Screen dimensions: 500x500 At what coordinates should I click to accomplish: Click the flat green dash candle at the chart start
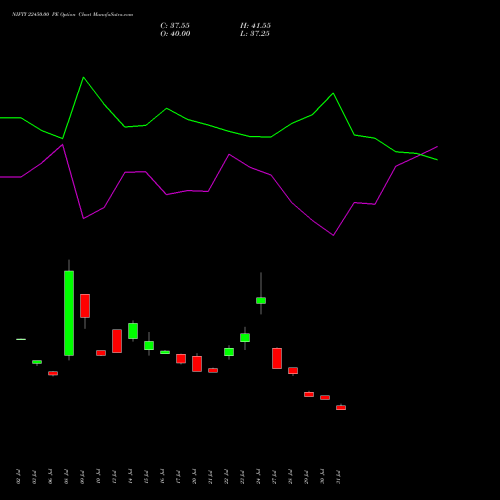21,339
